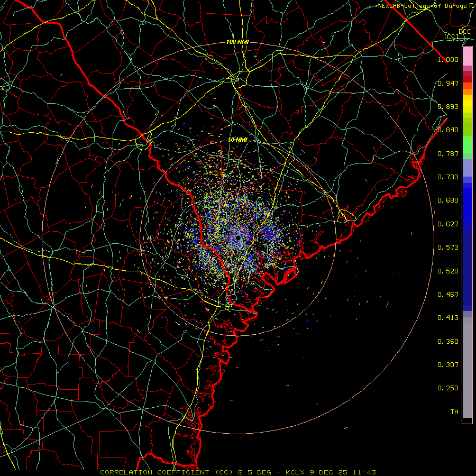Image resolution: width=476 pixels, height=476 pixels.
Task: Click the 50 NMI range ring label
Action: (237, 140)
